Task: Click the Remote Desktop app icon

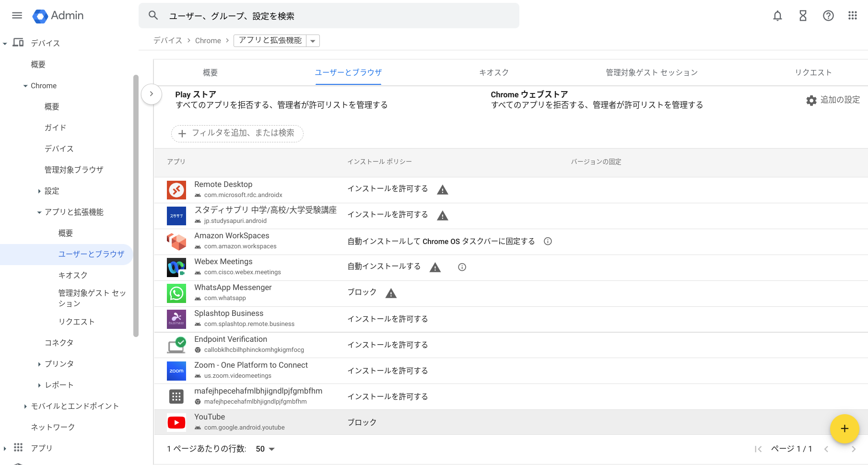Action: pos(176,190)
